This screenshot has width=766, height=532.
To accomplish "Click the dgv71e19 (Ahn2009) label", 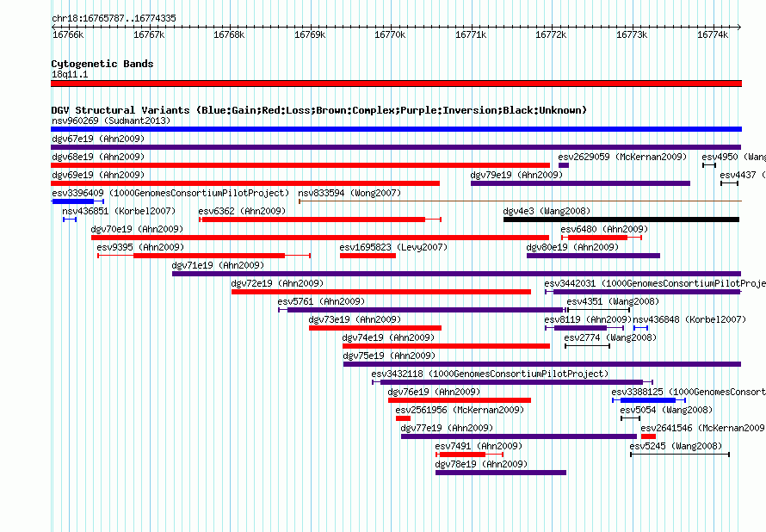I will point(218,265).
